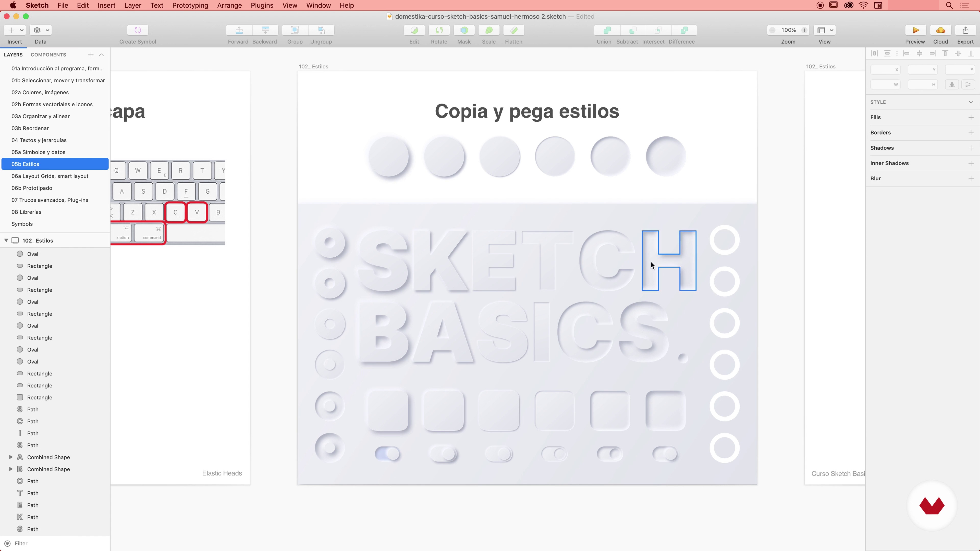Collapse the pages list chevron

tap(102, 55)
